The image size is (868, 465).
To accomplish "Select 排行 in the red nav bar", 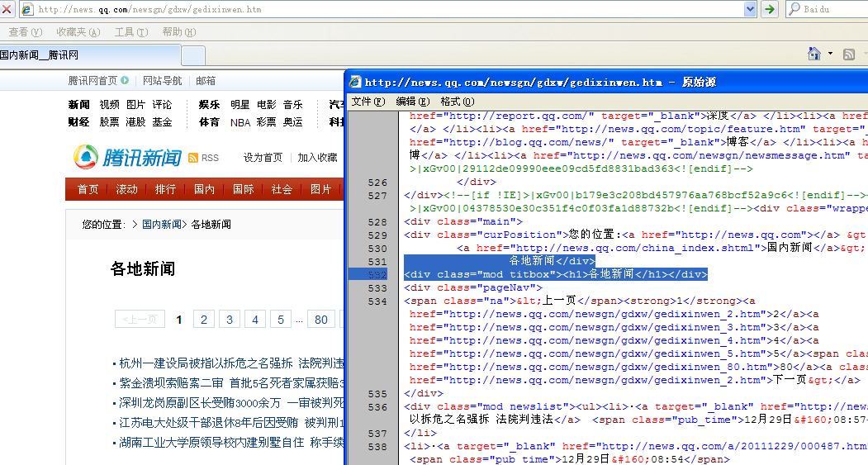I will [x=165, y=189].
